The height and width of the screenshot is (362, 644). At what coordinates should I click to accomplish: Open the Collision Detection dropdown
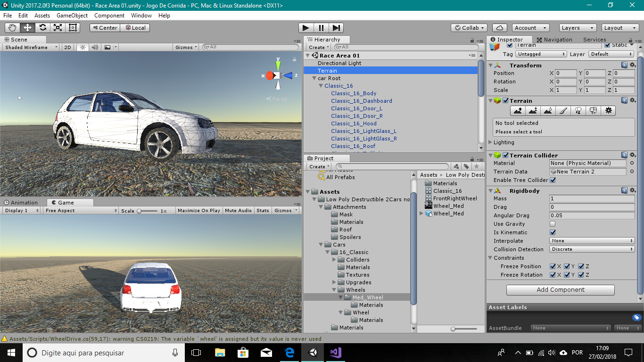tap(592, 249)
